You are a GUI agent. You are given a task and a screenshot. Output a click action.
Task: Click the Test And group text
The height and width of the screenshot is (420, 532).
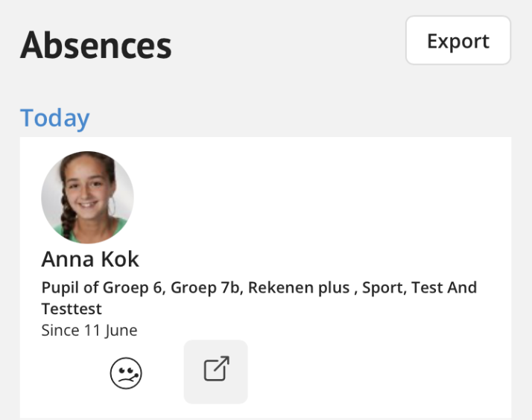coord(444,287)
